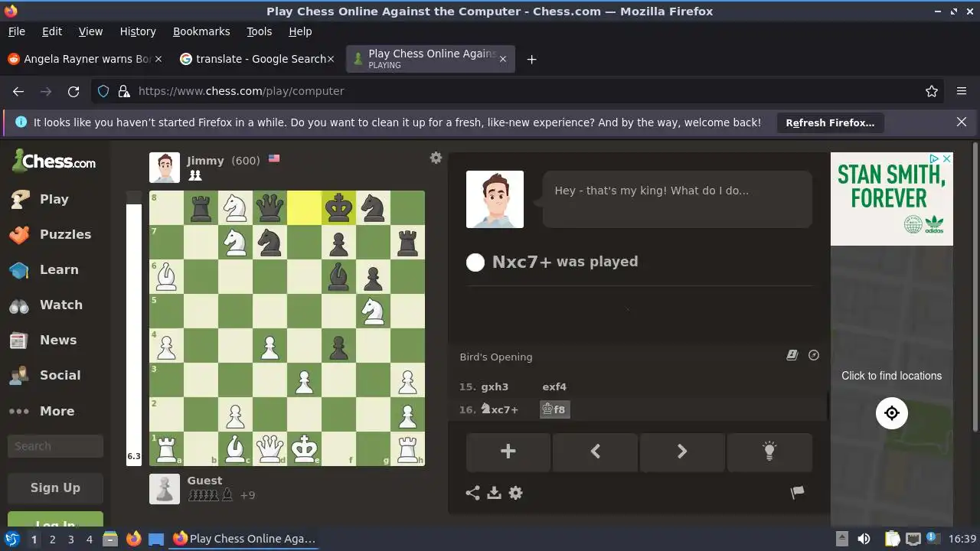Switch to the Angela Rayner tab

point(86,59)
